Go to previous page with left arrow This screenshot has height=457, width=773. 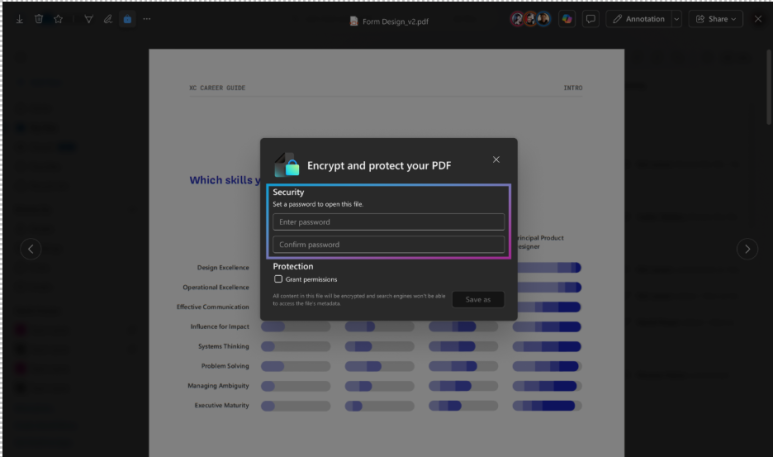coord(31,249)
